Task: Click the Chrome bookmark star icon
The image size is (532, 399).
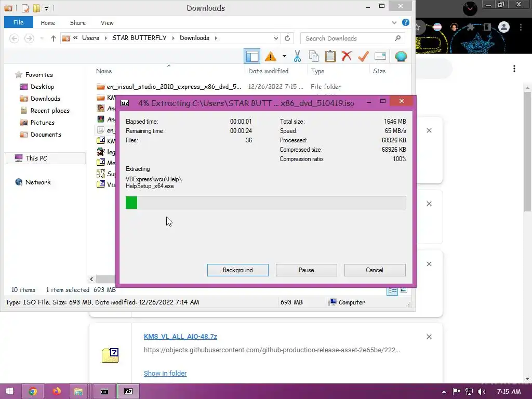Action: pyautogui.click(x=419, y=27)
